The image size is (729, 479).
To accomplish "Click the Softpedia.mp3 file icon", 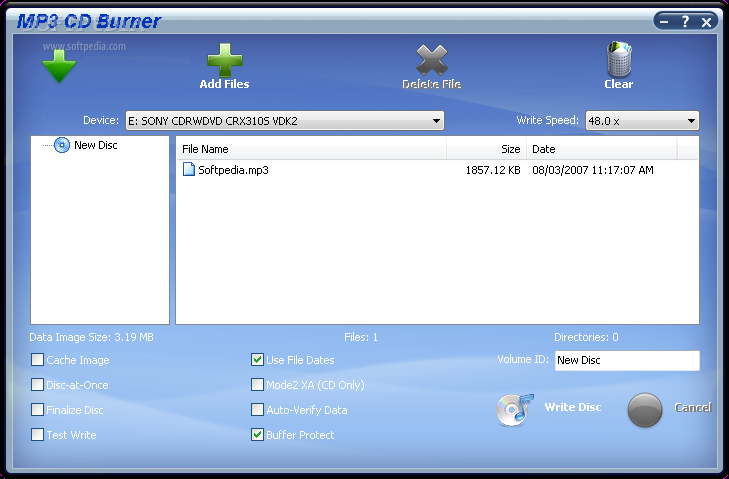I will (x=188, y=169).
